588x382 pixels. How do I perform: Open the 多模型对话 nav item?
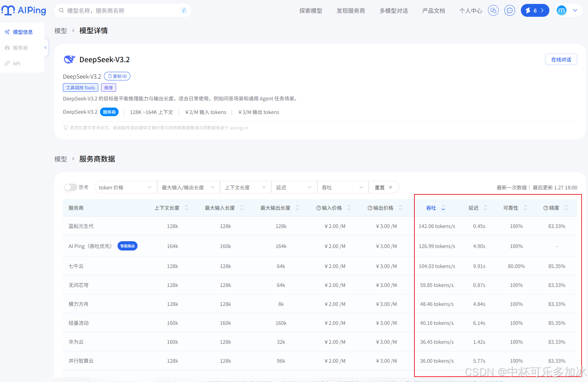394,11
